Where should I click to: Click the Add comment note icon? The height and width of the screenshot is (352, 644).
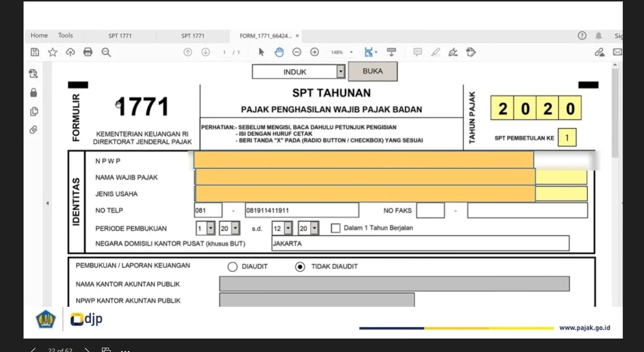tap(418, 52)
